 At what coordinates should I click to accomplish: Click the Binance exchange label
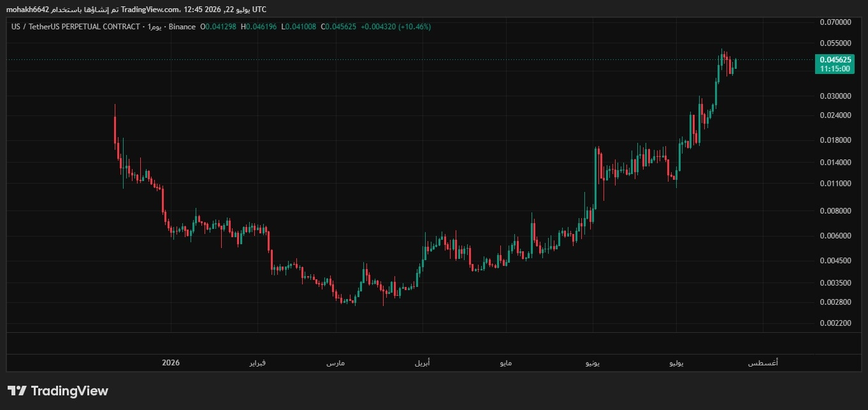tap(183, 27)
